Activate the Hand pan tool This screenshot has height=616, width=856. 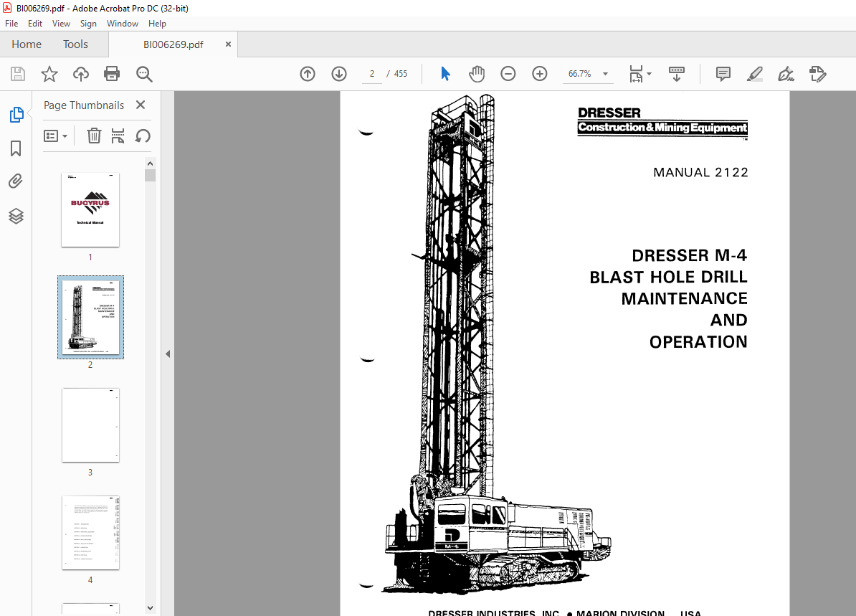tap(477, 74)
